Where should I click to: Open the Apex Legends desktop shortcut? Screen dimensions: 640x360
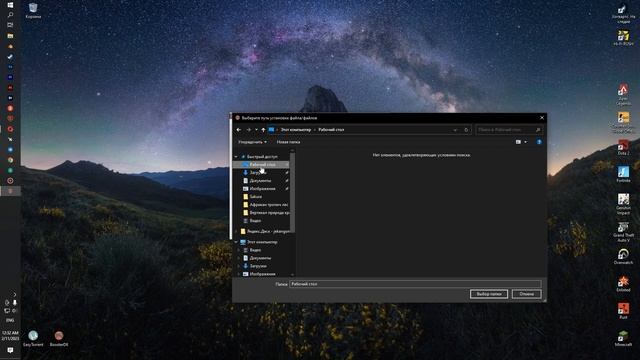[x=623, y=94]
